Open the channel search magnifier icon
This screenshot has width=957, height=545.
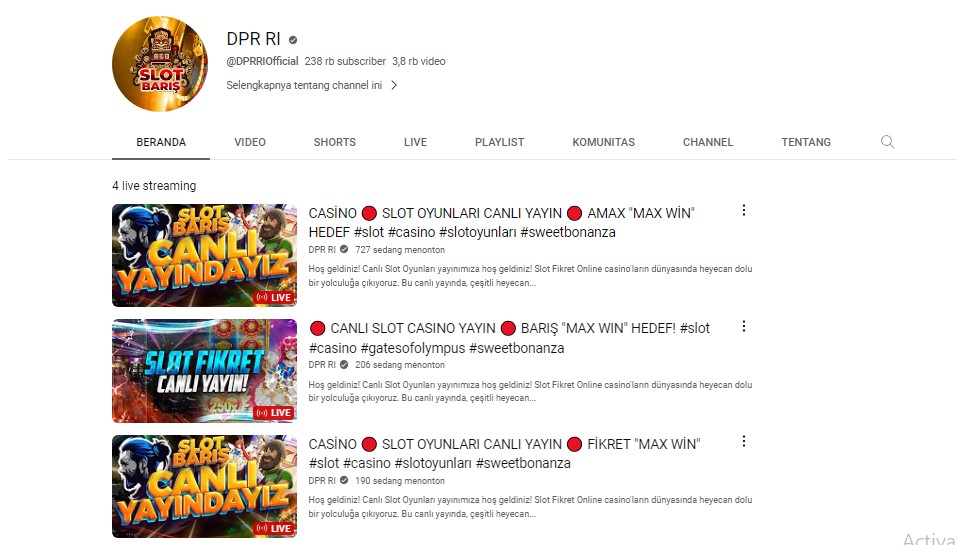(887, 142)
